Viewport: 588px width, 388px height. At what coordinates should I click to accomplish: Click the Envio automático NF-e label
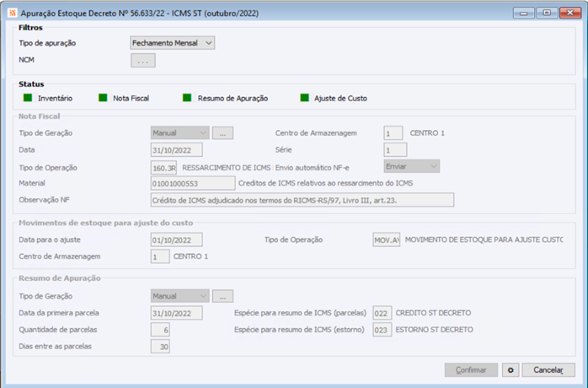312,168
